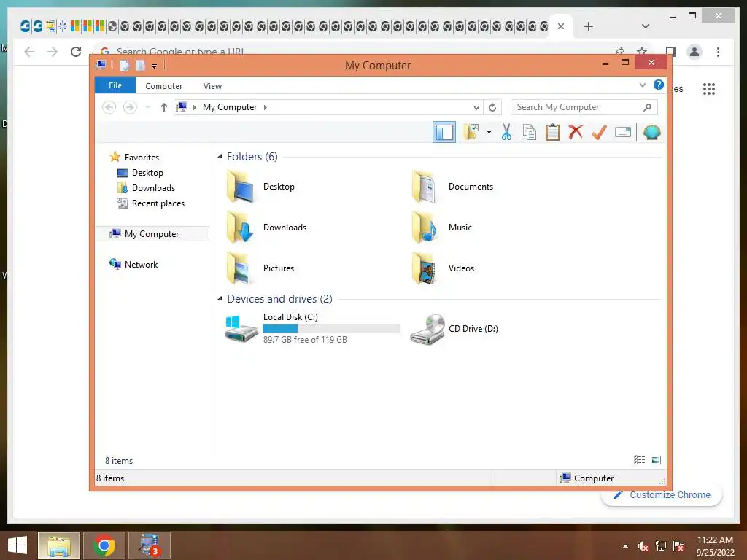The height and width of the screenshot is (560, 747).
Task: Select the Local Disk (C:) drive
Action: [x=312, y=328]
